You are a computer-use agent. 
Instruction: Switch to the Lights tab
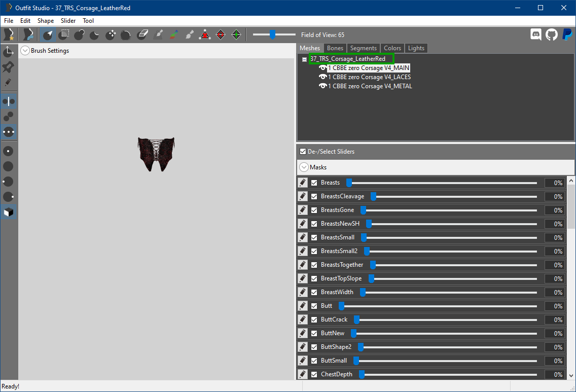[x=416, y=48]
